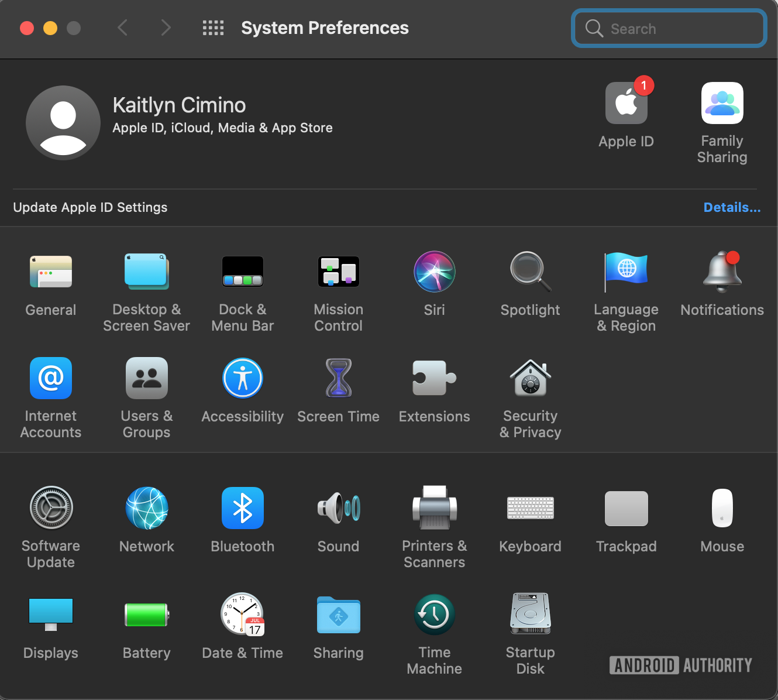Open Screen Time settings
778x700 pixels.
click(338, 379)
